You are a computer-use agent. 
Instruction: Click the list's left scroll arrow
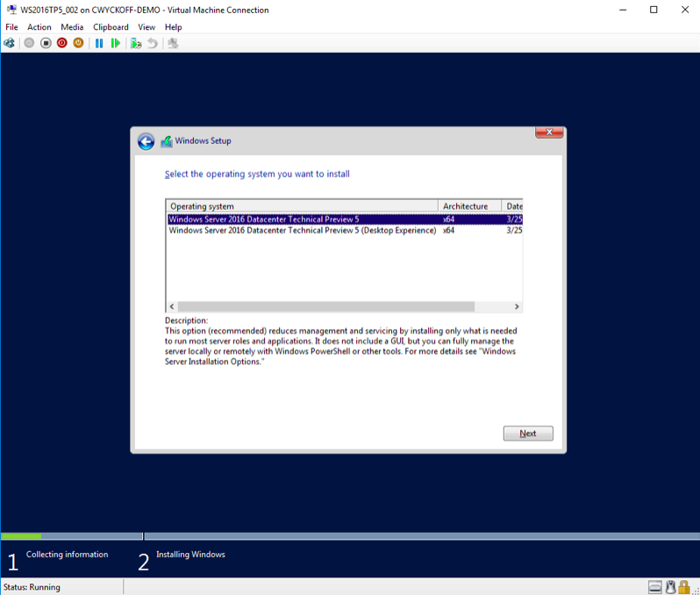(172, 306)
